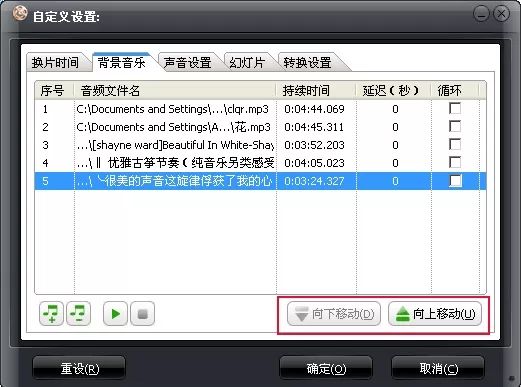Viewport: 521px width, 387px height.
Task: Switch to 背景音乐 tab
Action: pyautogui.click(x=122, y=62)
